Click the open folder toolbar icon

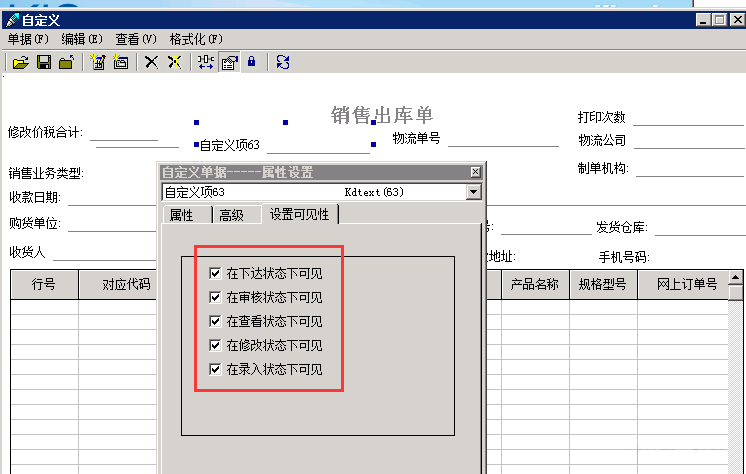click(x=20, y=62)
